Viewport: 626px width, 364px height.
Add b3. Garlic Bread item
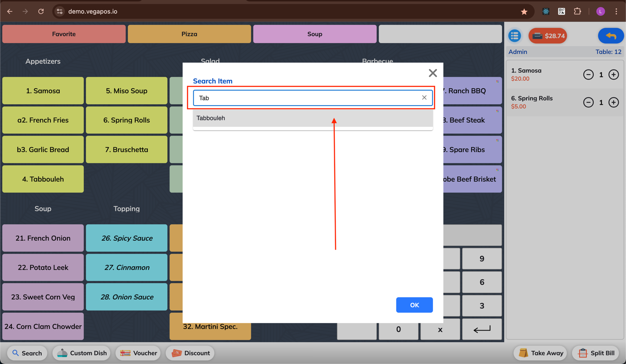[x=43, y=149]
